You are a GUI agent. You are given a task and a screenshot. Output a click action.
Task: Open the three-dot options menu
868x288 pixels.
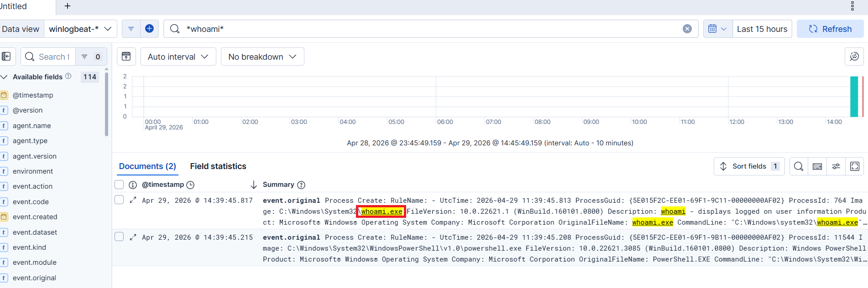[x=852, y=6]
